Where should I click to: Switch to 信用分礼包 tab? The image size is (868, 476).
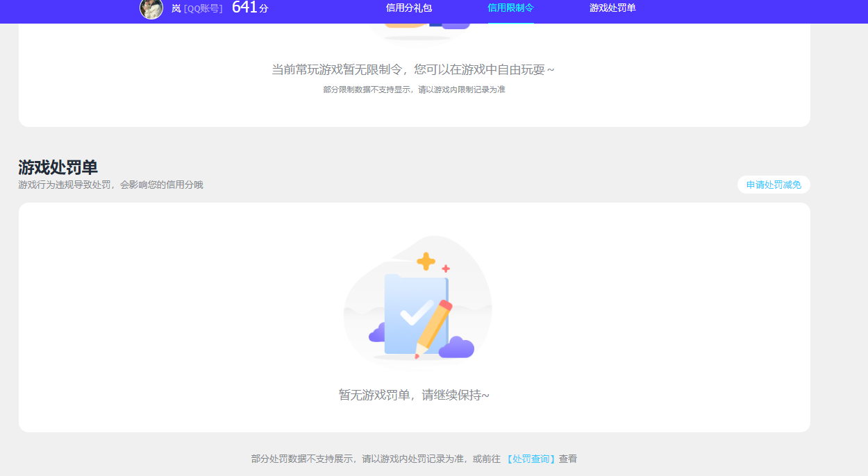(409, 8)
